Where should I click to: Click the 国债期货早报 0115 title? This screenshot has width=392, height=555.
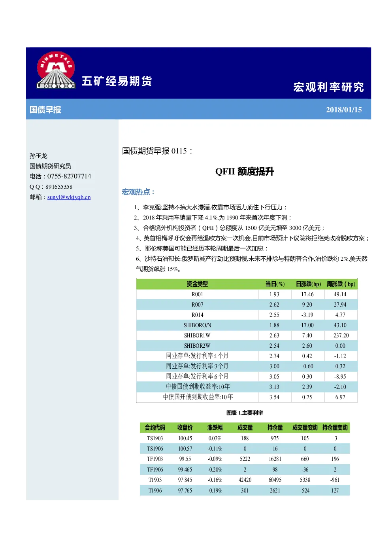(x=157, y=151)
